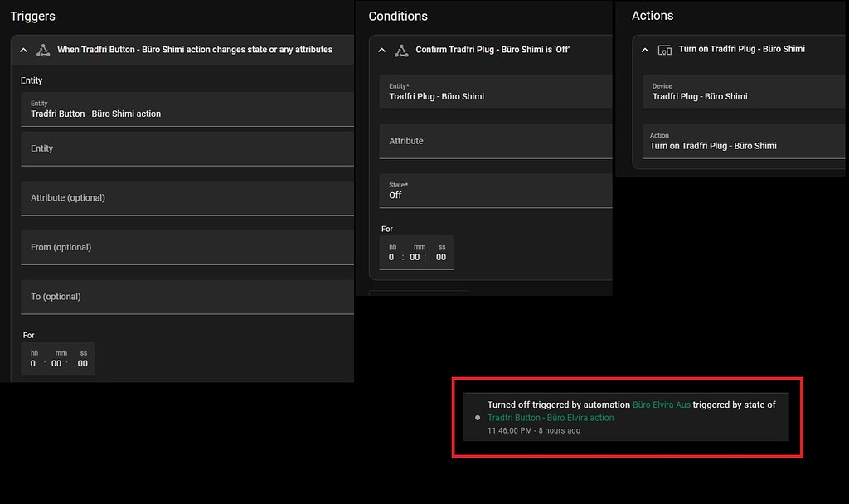Image resolution: width=849 pixels, height=504 pixels.
Task: Click the state condition icon in the Conditions card
Action: (x=401, y=49)
